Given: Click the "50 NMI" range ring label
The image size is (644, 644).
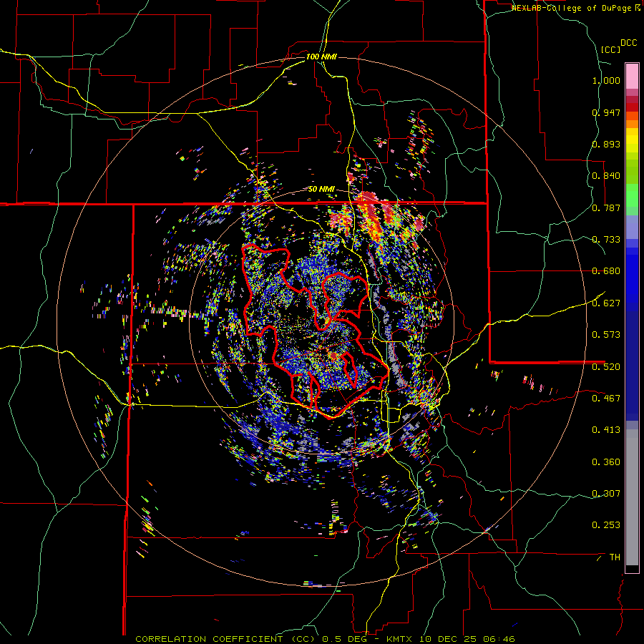Looking at the screenshot, I should tap(321, 190).
